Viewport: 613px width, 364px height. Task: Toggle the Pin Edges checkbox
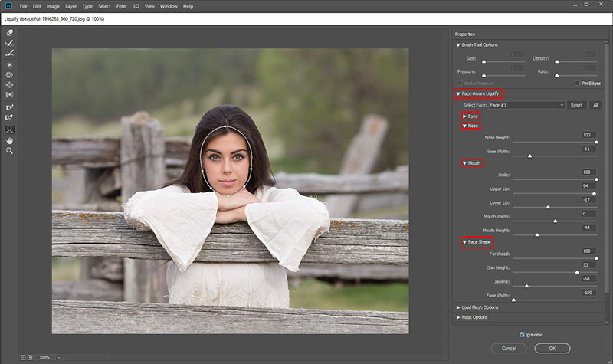click(x=578, y=84)
